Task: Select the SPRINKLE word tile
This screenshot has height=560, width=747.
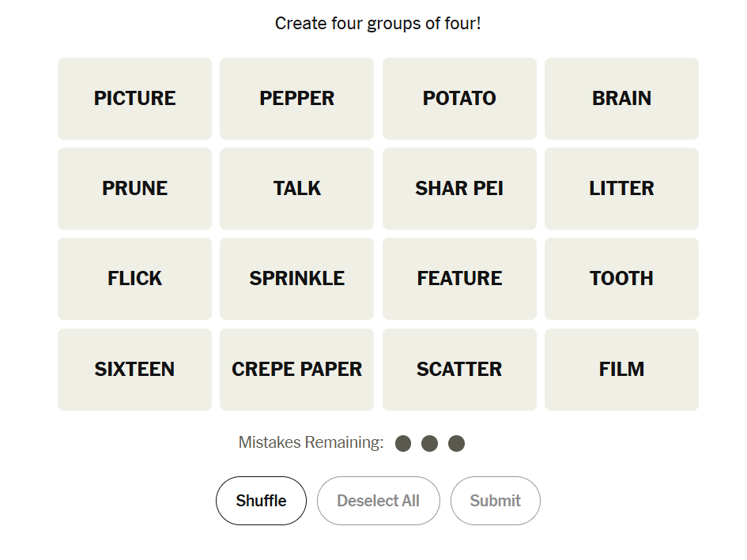Action: coord(296,279)
